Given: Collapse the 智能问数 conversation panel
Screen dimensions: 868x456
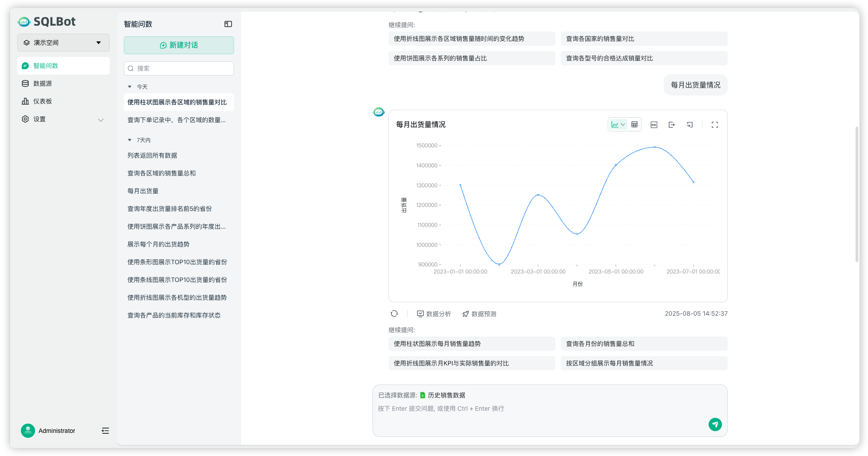Looking at the screenshot, I should [228, 24].
